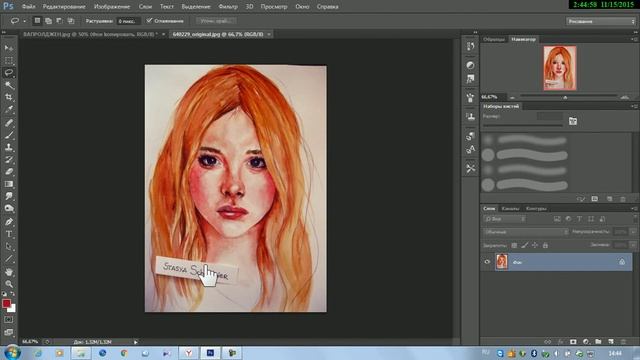640x360 pixels.
Task: Switch to the first document tab
Action: [x=89, y=34]
